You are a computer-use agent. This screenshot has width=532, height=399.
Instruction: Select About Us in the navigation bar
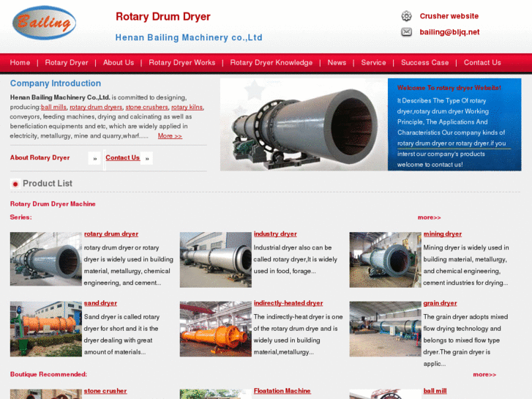(x=119, y=62)
